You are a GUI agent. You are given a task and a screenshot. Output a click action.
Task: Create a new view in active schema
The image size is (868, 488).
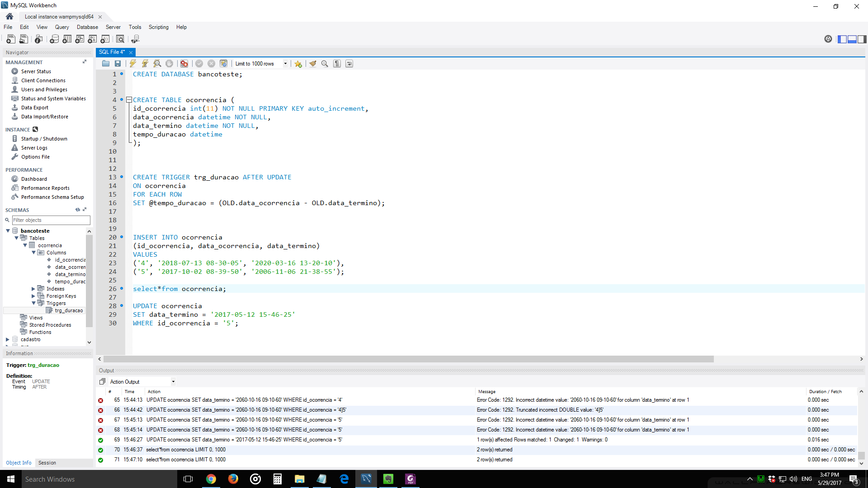click(x=80, y=39)
